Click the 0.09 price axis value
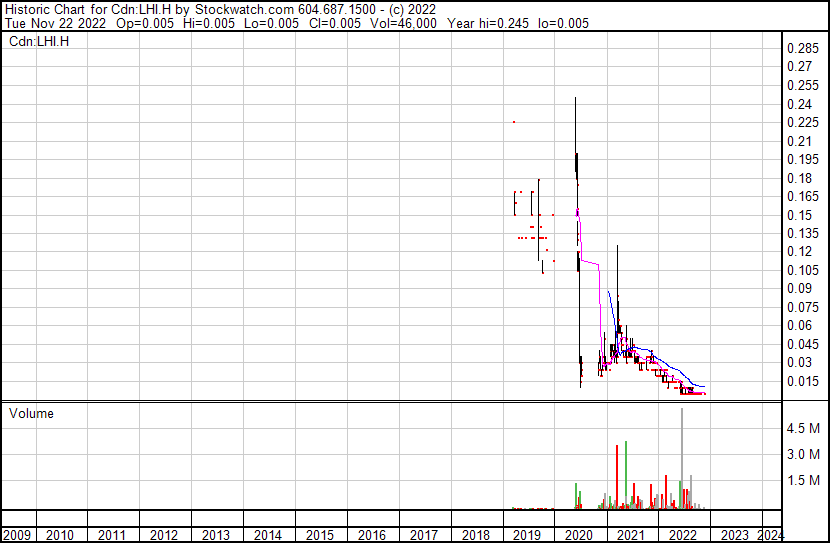This screenshot has width=830, height=543. point(799,288)
